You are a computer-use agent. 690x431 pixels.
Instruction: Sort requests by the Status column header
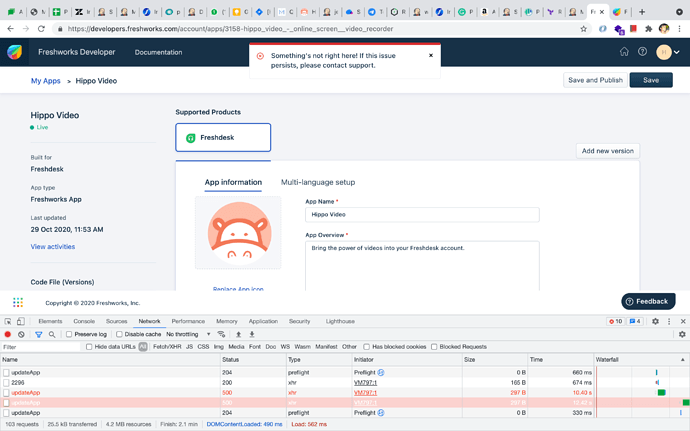point(253,360)
